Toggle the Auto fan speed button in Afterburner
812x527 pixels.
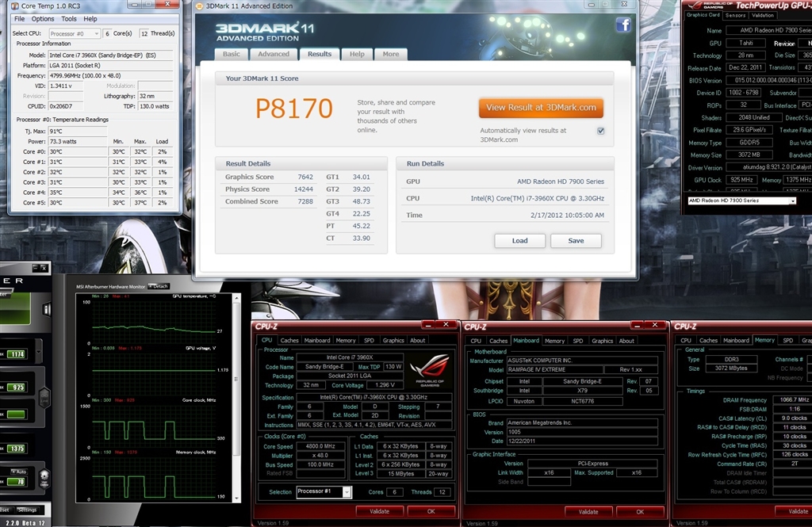pos(20,472)
